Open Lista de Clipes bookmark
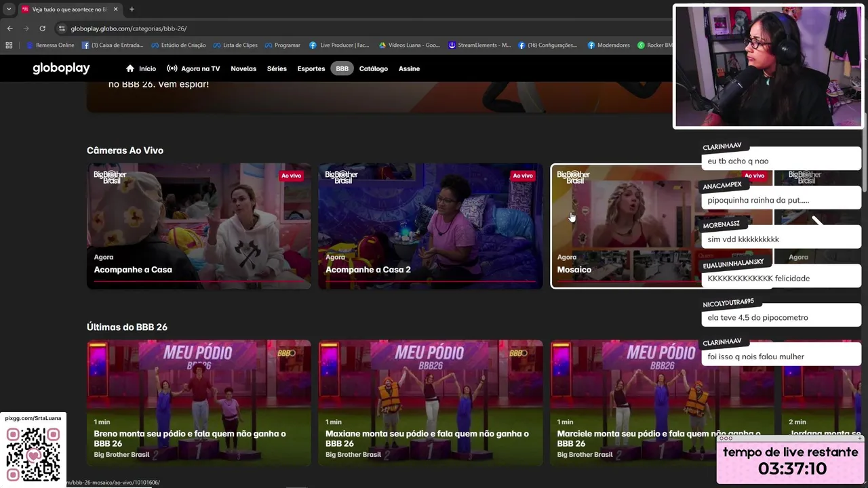 click(235, 45)
